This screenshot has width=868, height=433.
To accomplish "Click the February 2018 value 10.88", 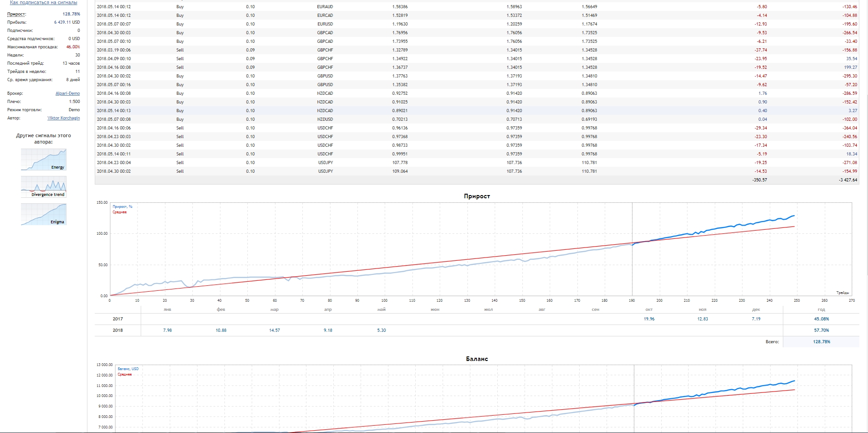I will tap(221, 330).
